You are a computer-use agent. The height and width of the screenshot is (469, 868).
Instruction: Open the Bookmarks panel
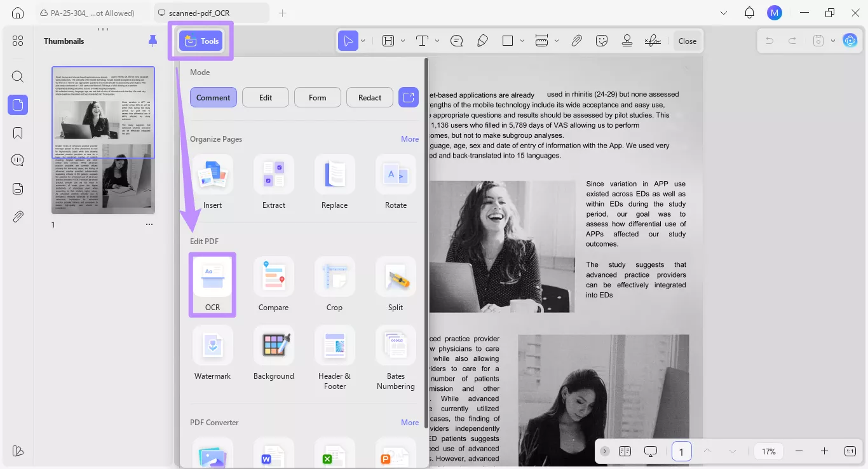pos(17,132)
